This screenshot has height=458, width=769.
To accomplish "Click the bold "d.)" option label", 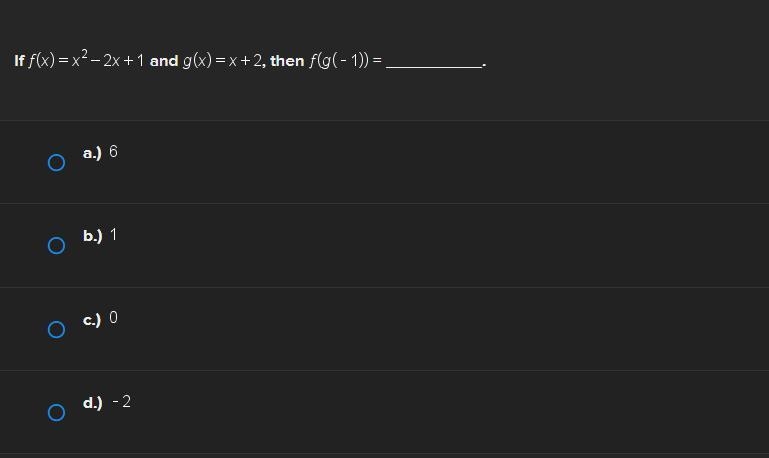I will tap(93, 403).
